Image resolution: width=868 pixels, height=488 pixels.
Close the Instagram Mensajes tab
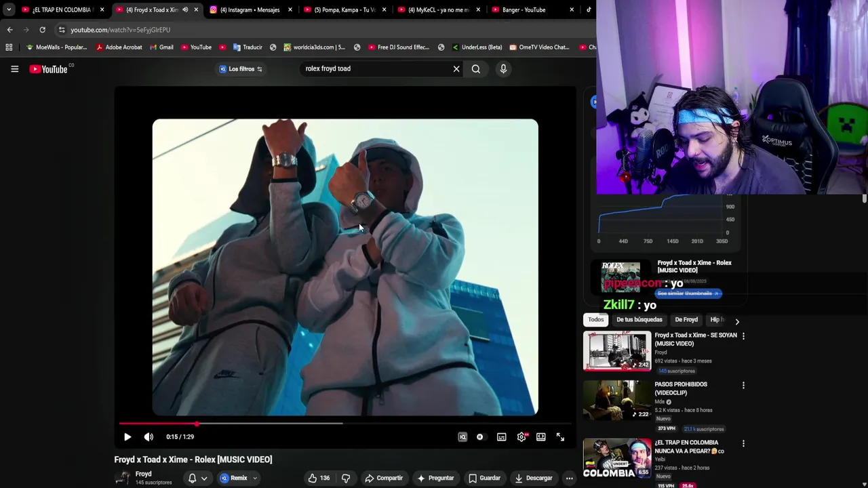point(290,9)
